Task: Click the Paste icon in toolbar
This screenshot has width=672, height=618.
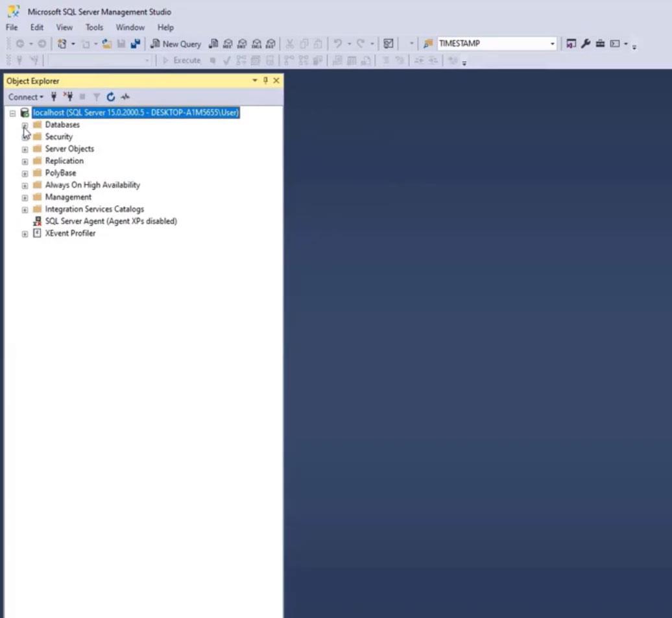Action: click(318, 43)
